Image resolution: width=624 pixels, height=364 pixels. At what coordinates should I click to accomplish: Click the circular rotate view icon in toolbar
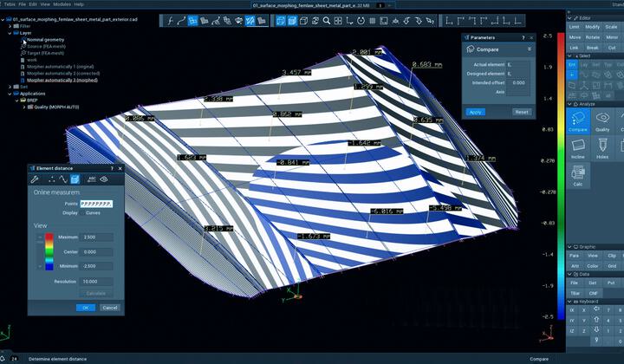pyautogui.click(x=361, y=21)
